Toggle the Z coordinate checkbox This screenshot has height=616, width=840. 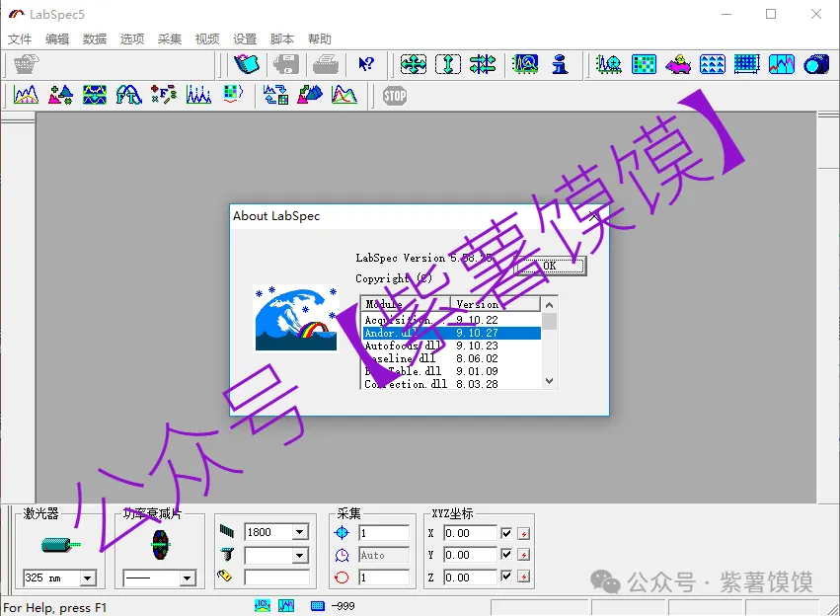[x=506, y=577]
